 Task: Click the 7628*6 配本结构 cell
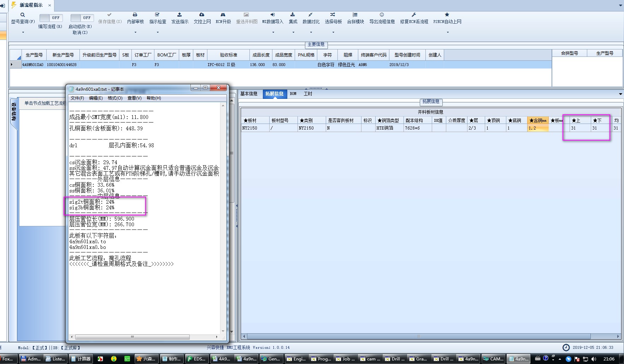(418, 128)
